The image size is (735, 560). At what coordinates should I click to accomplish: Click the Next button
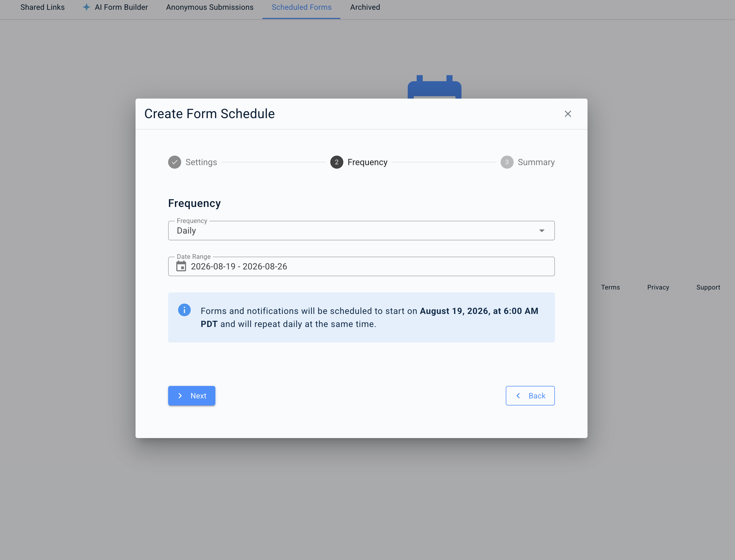[x=192, y=396]
